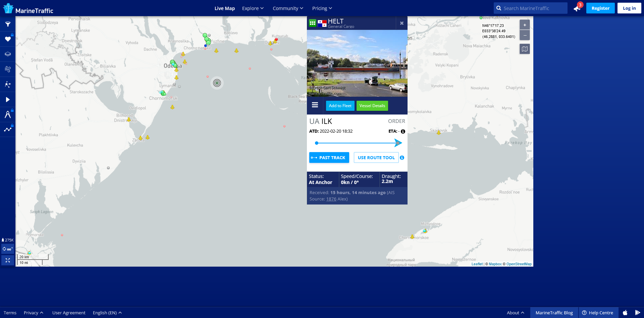Close the HELT vessel popup
The width and height of the screenshot is (644, 318).
[x=401, y=23]
